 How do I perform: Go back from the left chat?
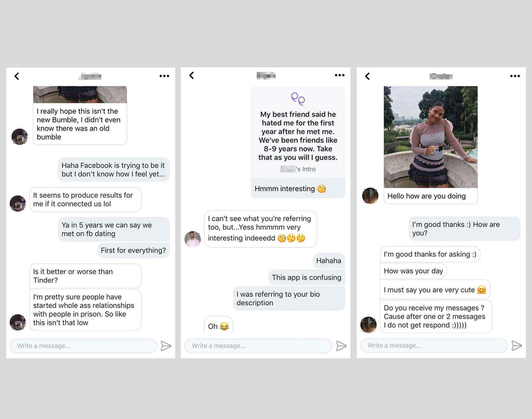click(x=17, y=76)
